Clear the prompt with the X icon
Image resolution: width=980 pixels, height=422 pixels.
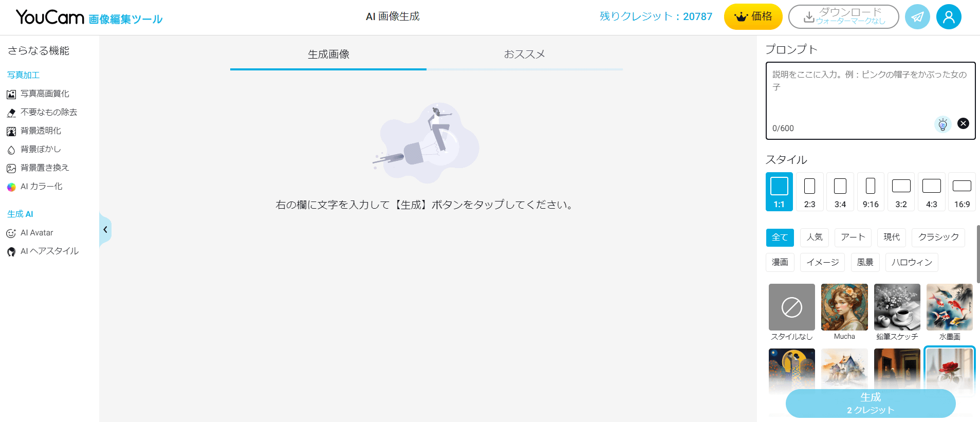(x=963, y=123)
